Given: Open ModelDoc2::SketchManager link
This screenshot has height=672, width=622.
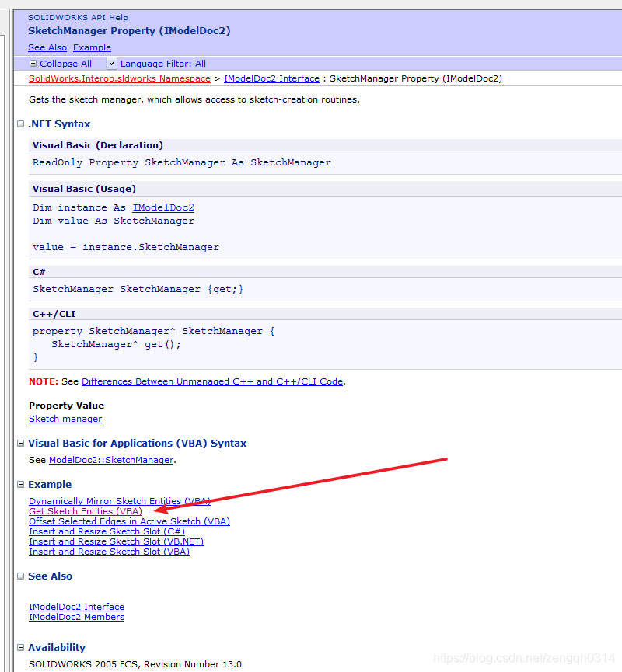Looking at the screenshot, I should 111,460.
